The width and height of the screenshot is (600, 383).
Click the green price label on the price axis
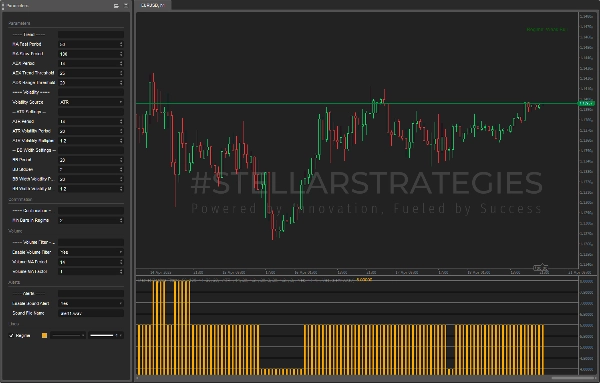pyautogui.click(x=587, y=103)
